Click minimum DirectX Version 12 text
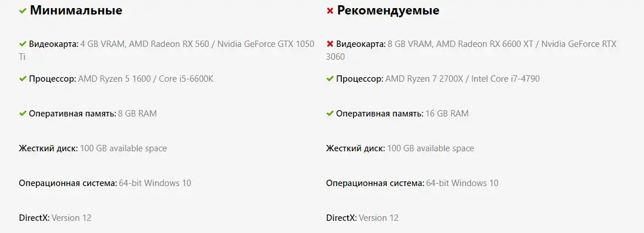This screenshot has width=644, height=233. coord(72,218)
